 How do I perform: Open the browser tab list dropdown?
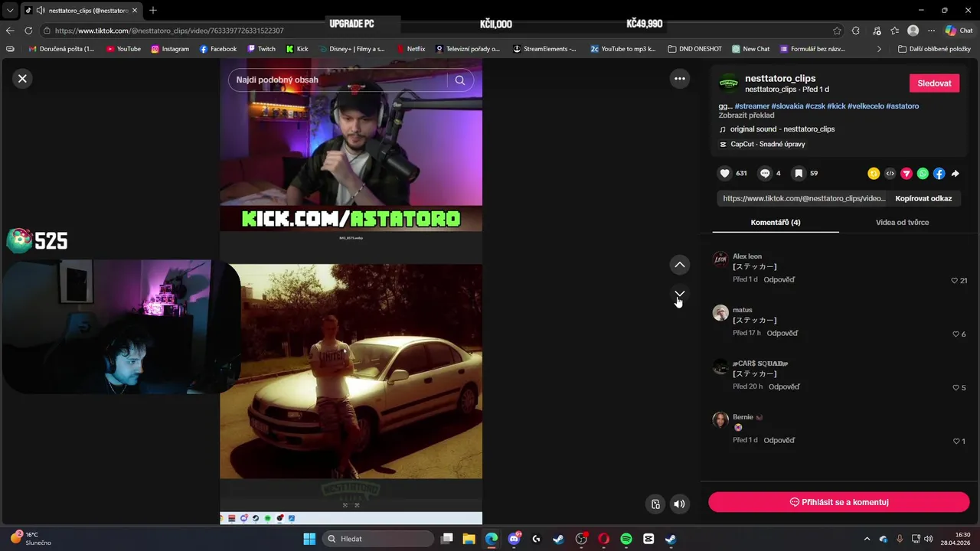click(x=10, y=10)
